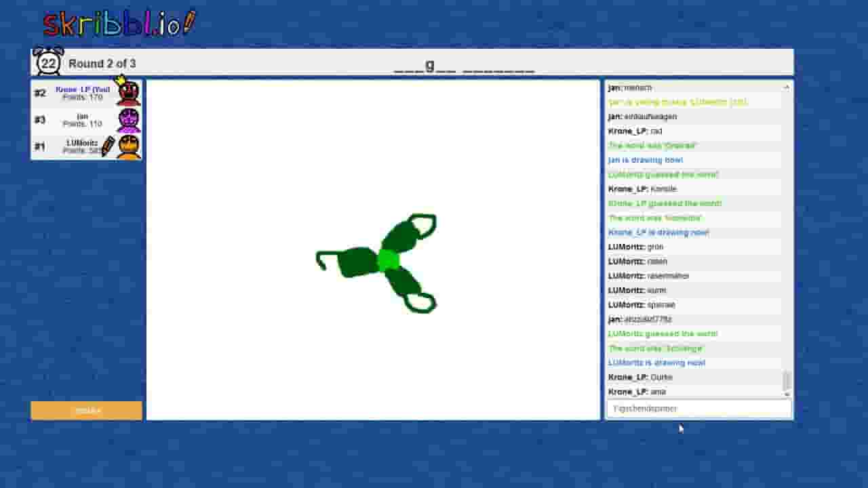This screenshot has width=868, height=488.
Task: Click chat message "Jan: mensch"
Action: click(x=630, y=87)
